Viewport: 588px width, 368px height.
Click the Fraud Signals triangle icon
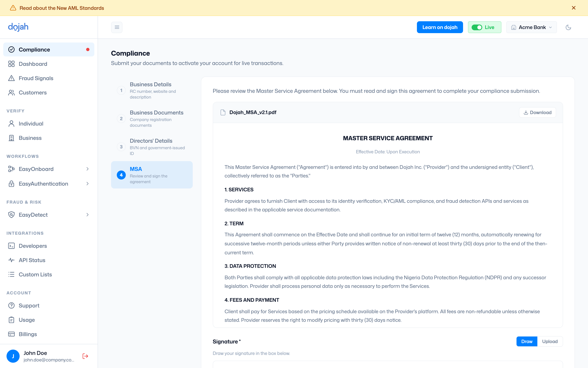click(x=11, y=78)
